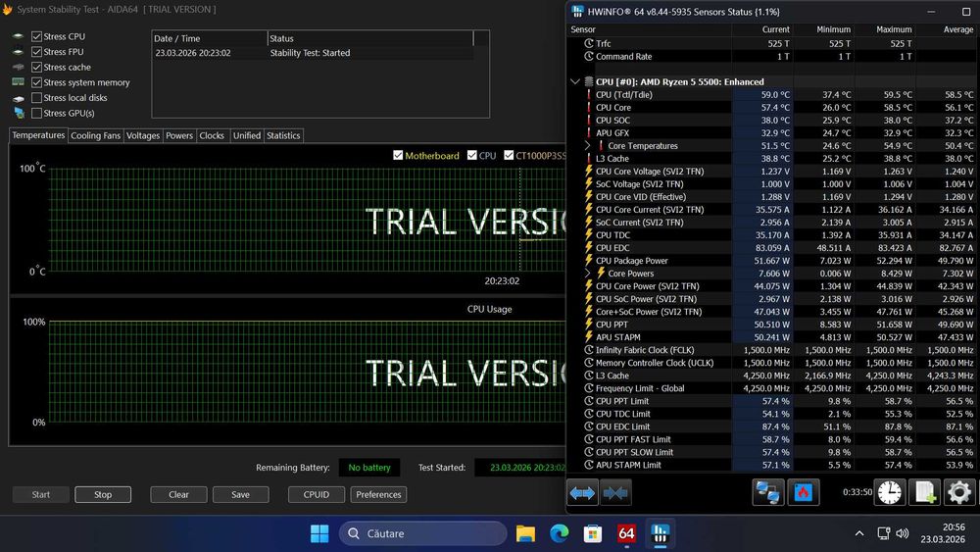
Task: Switch to HWiNFO via taskbar icon
Action: coord(660,533)
